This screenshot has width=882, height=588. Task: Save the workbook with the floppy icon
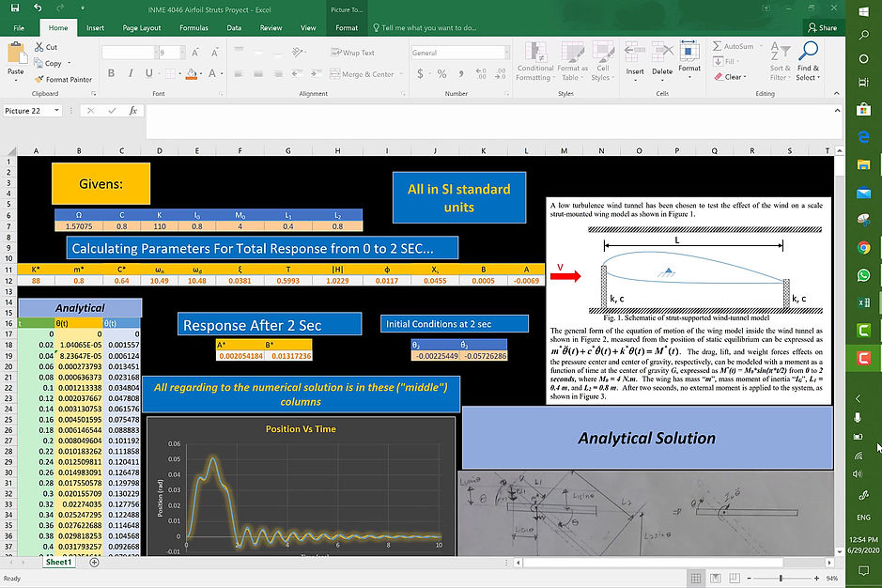[x=15, y=8]
